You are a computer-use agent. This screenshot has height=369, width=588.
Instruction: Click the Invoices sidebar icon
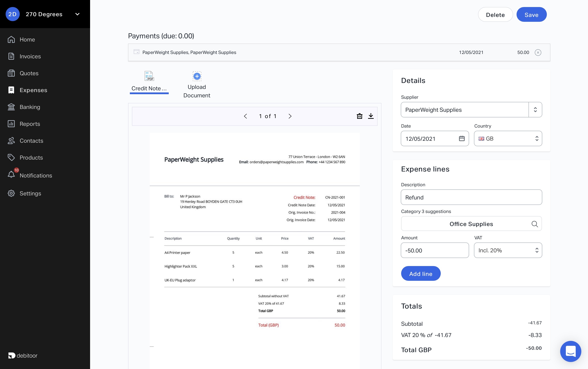[x=11, y=56]
